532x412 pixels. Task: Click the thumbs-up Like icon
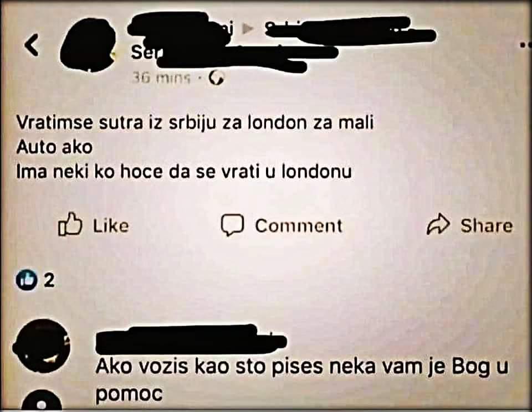coord(70,224)
